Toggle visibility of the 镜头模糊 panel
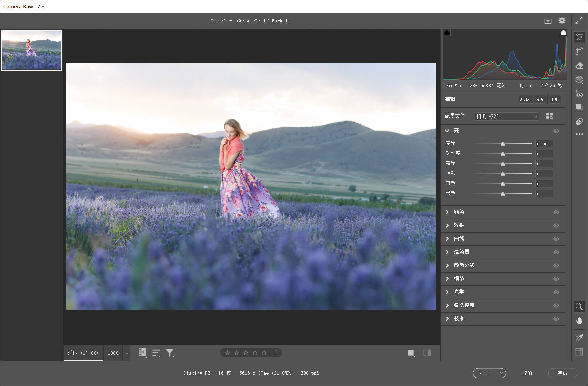This screenshot has width=588, height=386. coord(556,306)
